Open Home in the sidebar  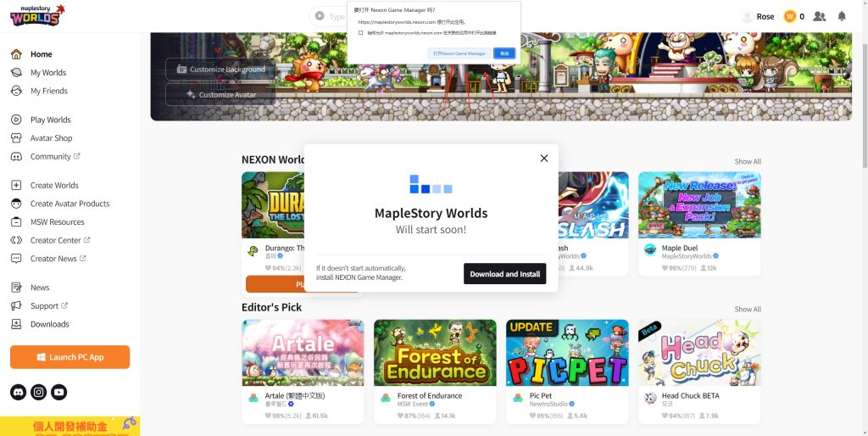41,54
